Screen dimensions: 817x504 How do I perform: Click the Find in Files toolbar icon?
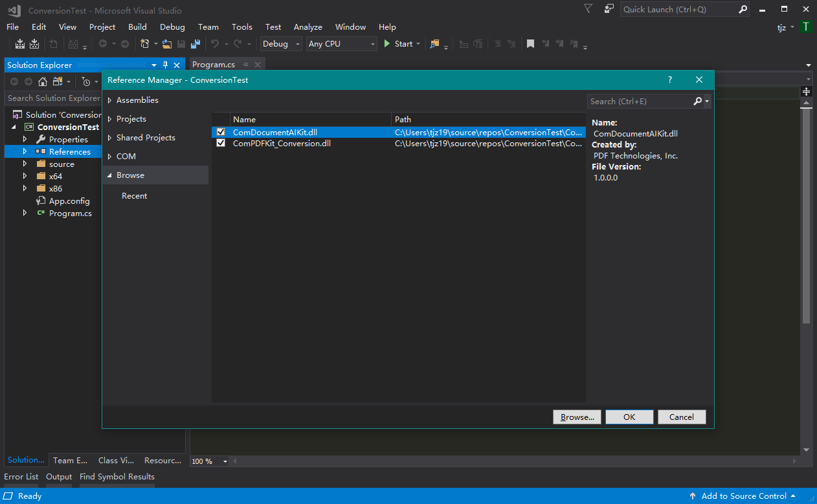[x=434, y=44]
